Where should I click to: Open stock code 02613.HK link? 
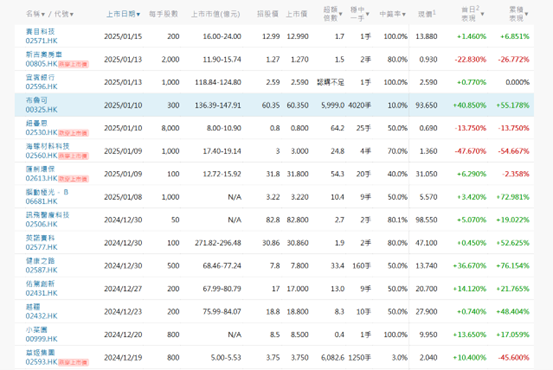(x=41, y=178)
